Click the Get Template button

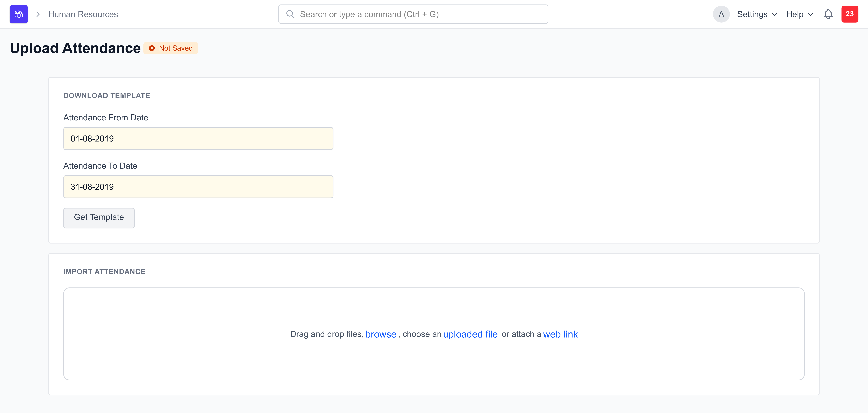point(99,218)
